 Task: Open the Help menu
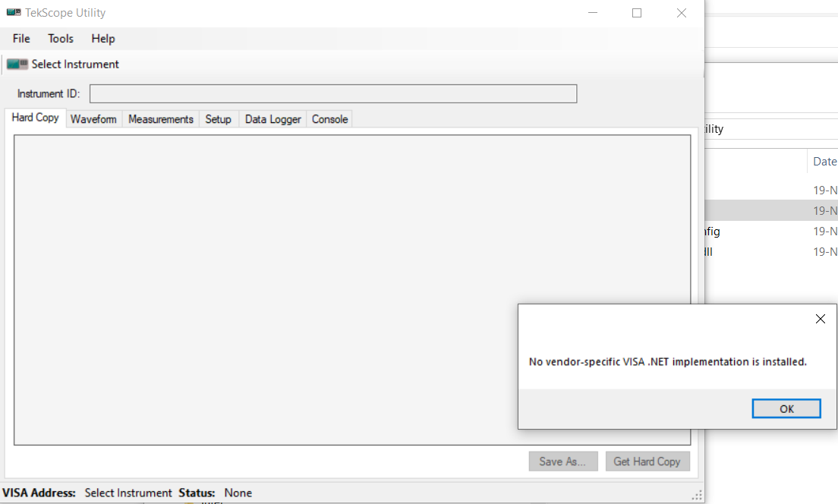[x=103, y=39]
